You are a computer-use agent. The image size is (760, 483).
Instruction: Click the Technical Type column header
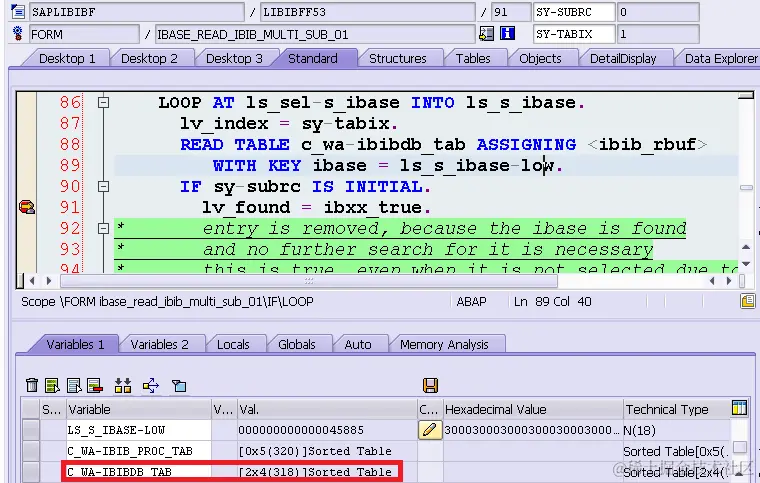(x=677, y=409)
